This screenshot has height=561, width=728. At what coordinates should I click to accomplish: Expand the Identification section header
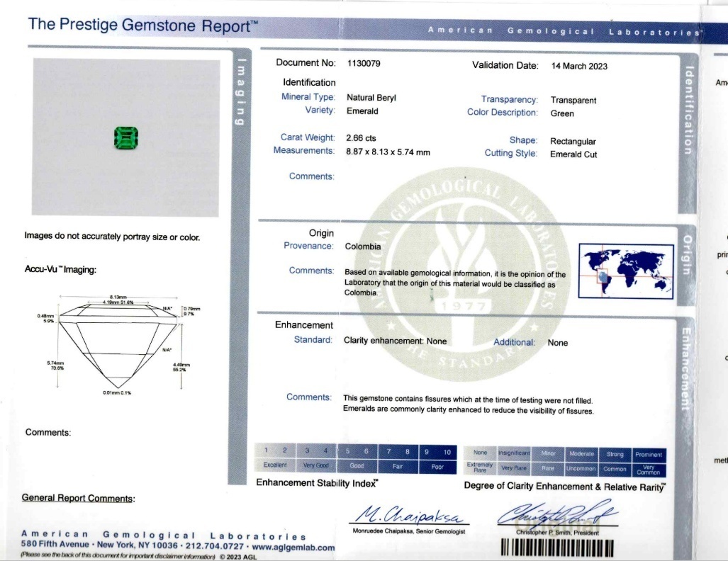pos(309,82)
